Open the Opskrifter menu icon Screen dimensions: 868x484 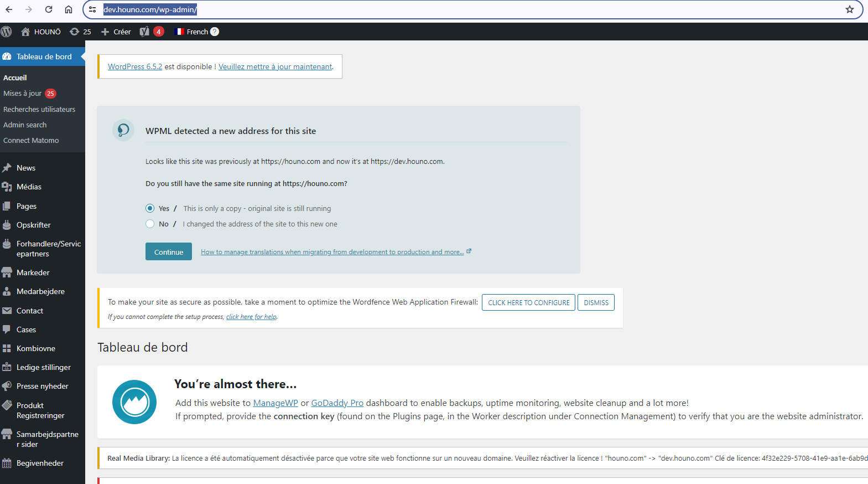[7, 225]
